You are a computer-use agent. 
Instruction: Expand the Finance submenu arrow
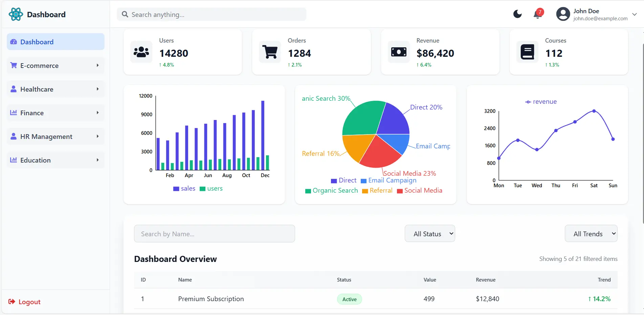click(97, 113)
